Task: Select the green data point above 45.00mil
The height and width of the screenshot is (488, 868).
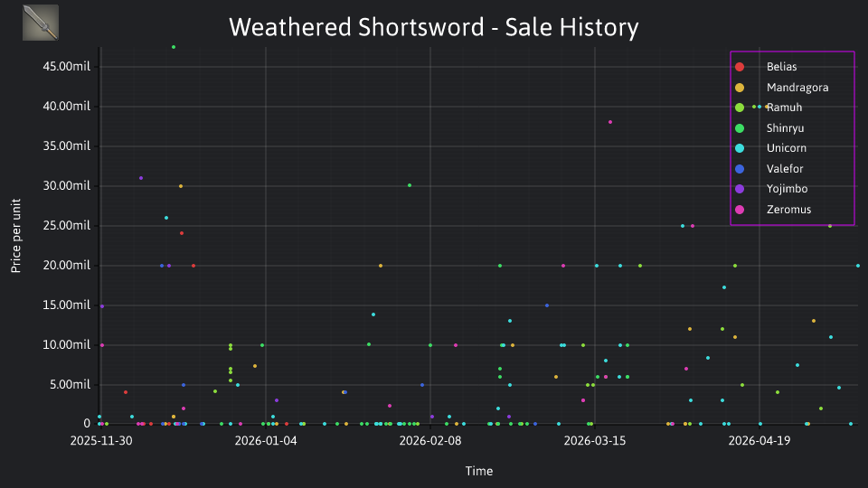Action: (x=174, y=47)
